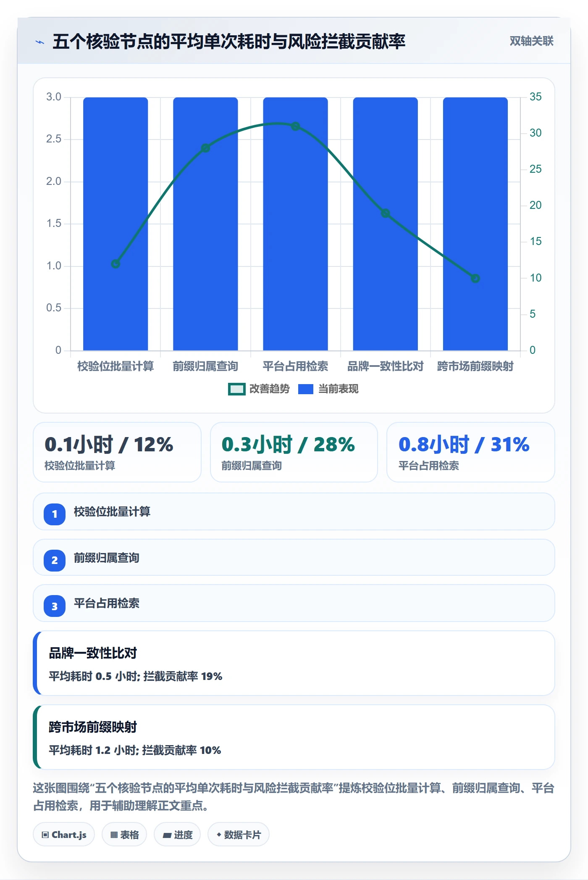Open the 0.1小时 / 12% data card
Screen dimensions: 588x880
(x=117, y=452)
